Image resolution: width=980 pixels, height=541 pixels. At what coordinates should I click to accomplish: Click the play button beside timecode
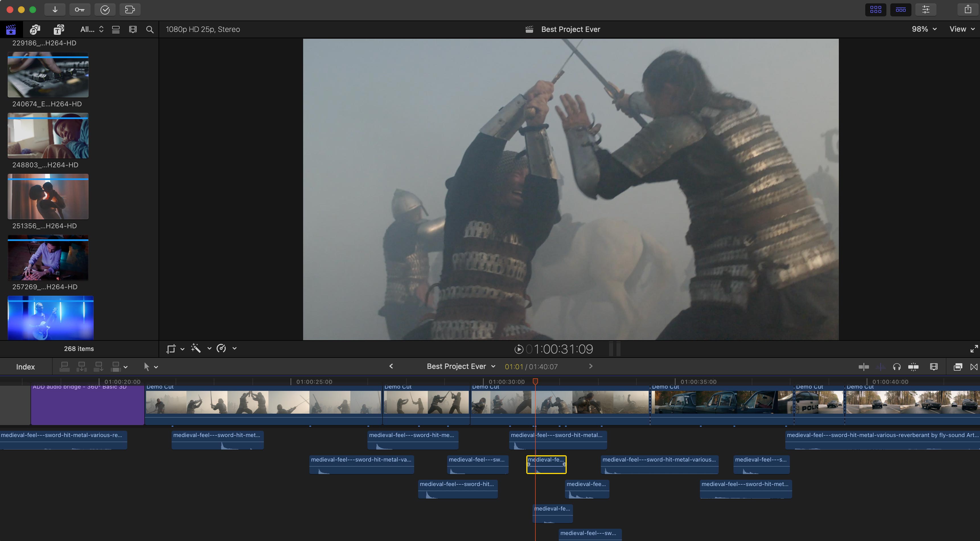pos(519,349)
